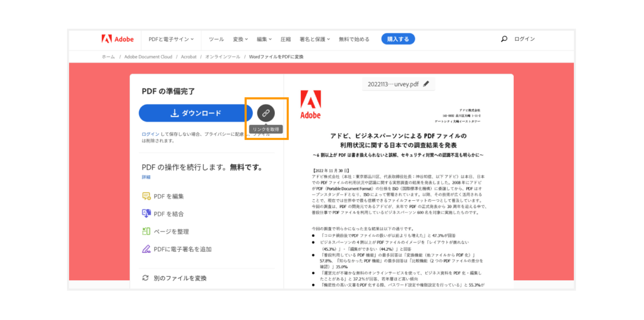Click the WordファイルをPDFに変換 breadcrumb text
Image resolution: width=644 pixels, height=320 pixels.
(x=276, y=57)
